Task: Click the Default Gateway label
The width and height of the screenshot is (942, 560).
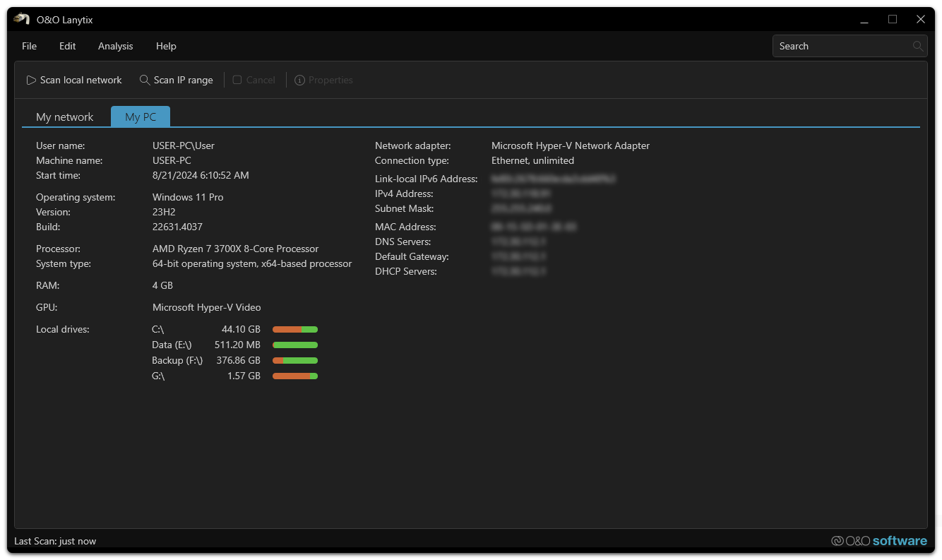Action: [x=412, y=256]
